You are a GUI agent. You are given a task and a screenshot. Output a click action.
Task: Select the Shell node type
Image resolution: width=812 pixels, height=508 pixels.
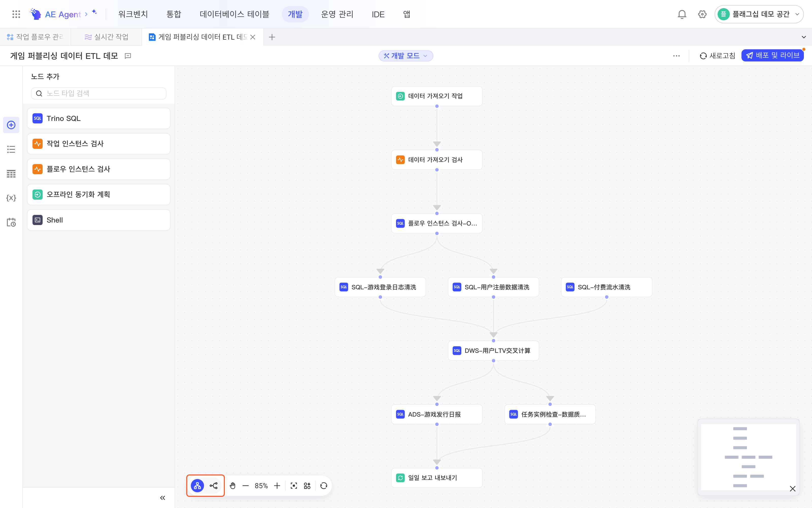click(99, 220)
